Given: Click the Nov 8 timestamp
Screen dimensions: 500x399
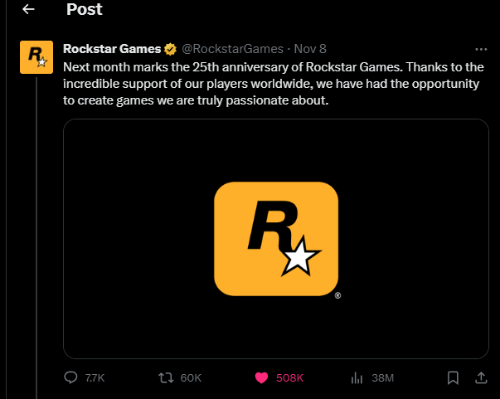Looking at the screenshot, I should pos(310,49).
